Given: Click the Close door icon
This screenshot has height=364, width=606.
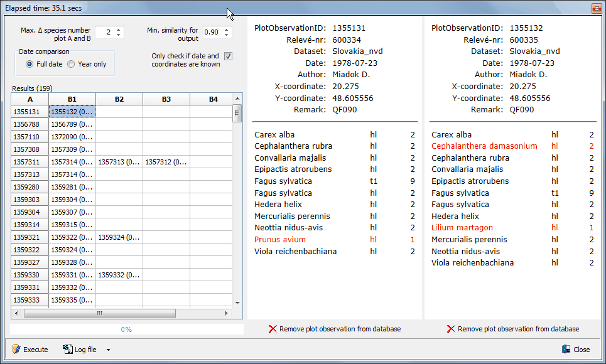Looking at the screenshot, I should (x=566, y=350).
